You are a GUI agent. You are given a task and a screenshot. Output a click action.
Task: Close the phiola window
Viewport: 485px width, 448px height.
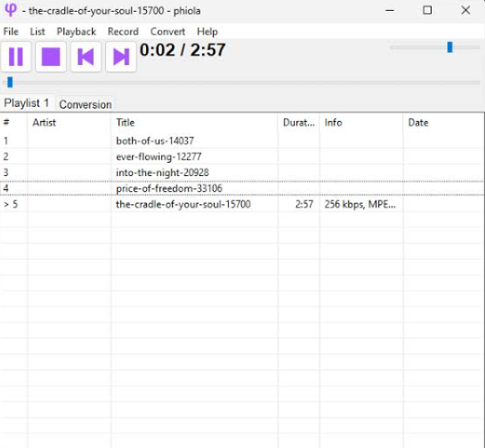click(466, 10)
